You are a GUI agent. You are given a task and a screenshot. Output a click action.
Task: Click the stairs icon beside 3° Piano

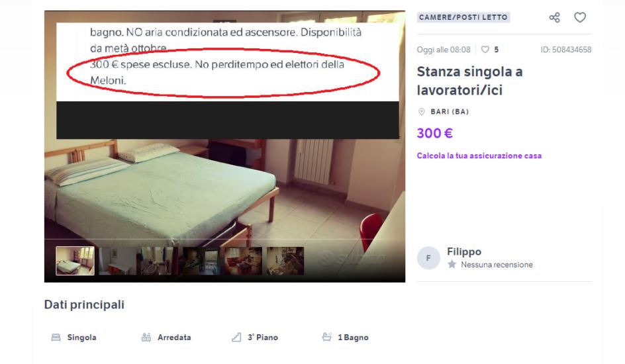(x=236, y=338)
